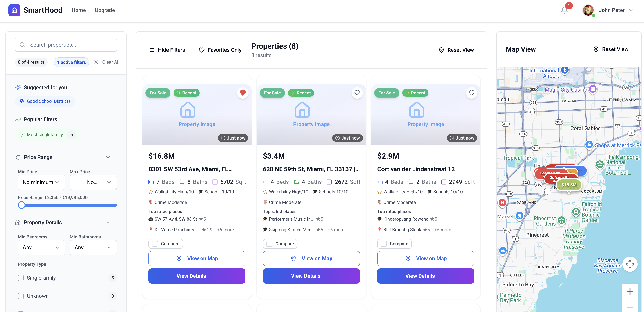Click the notification bell with badge
The height and width of the screenshot is (312, 644).
coord(564,10)
